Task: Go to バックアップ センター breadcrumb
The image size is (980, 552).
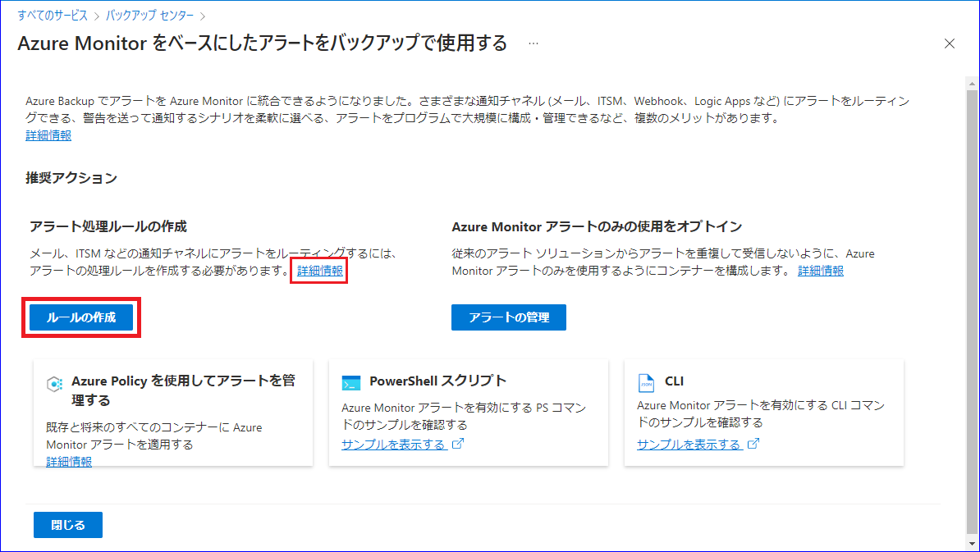Action: pyautogui.click(x=149, y=16)
